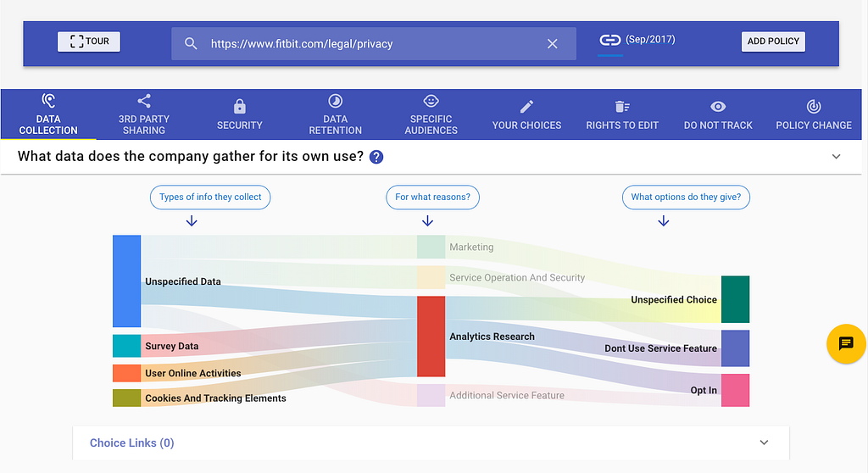Image resolution: width=868 pixels, height=473 pixels.
Task: Expand the Choice Links section
Action: pyautogui.click(x=764, y=442)
